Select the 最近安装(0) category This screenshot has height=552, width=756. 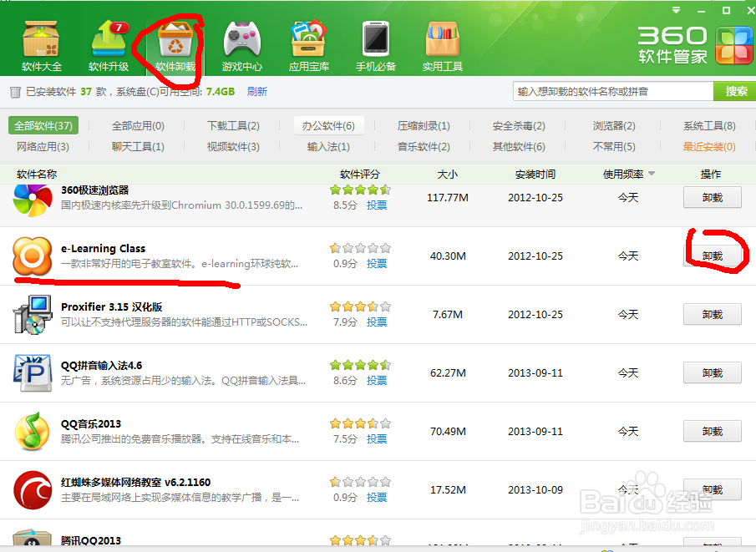709,146
